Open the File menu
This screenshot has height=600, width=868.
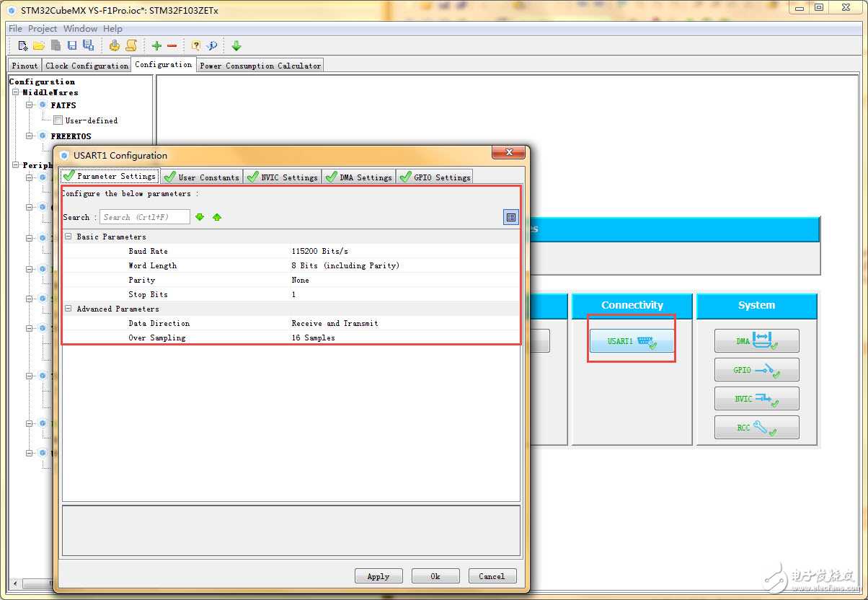[15, 29]
